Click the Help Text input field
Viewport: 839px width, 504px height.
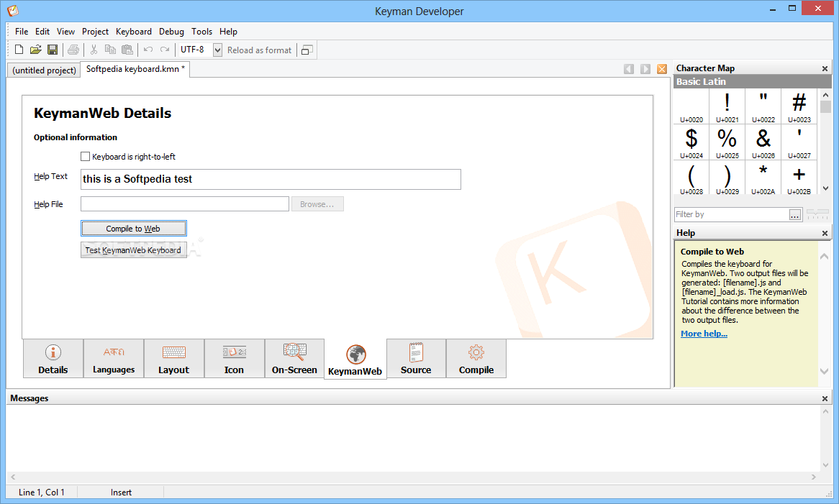tap(271, 179)
